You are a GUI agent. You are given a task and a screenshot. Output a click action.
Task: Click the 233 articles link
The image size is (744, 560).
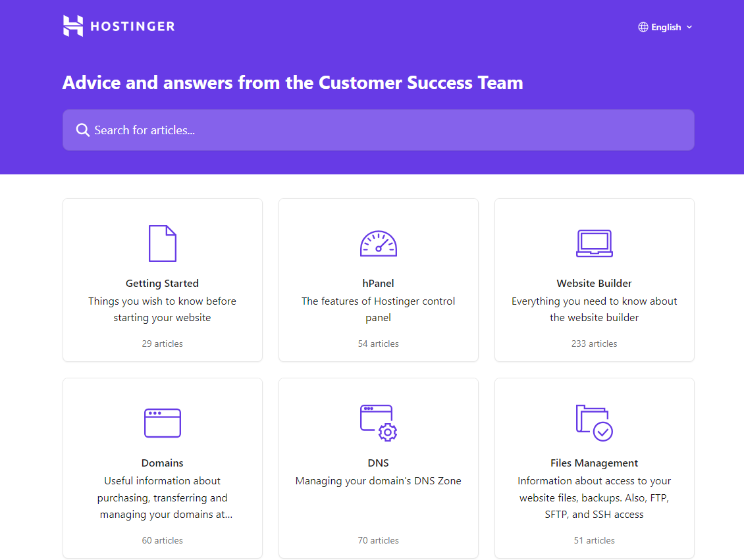coord(594,343)
